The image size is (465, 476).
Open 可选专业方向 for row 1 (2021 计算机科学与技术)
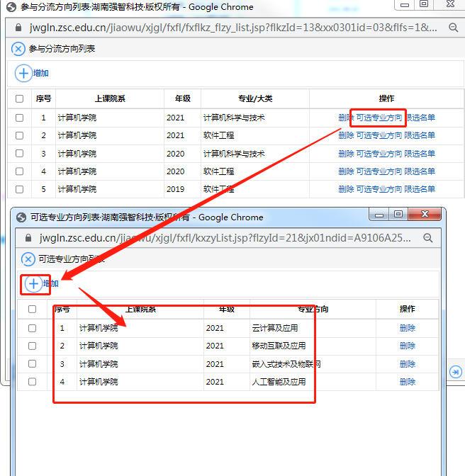pyautogui.click(x=379, y=118)
